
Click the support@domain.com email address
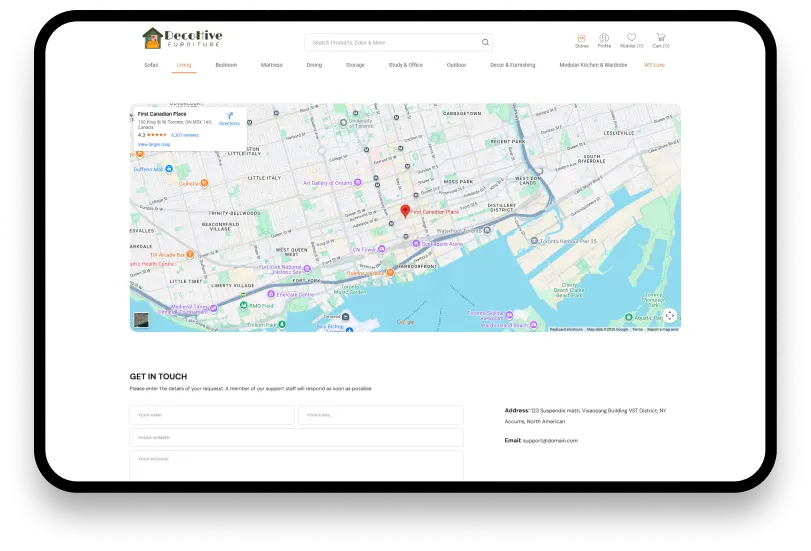point(550,441)
